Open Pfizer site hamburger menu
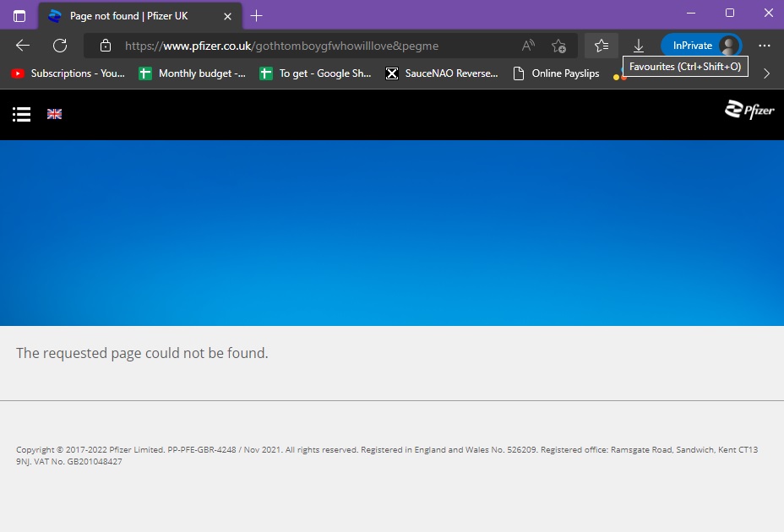Viewport: 784px width, 532px height. (21, 115)
